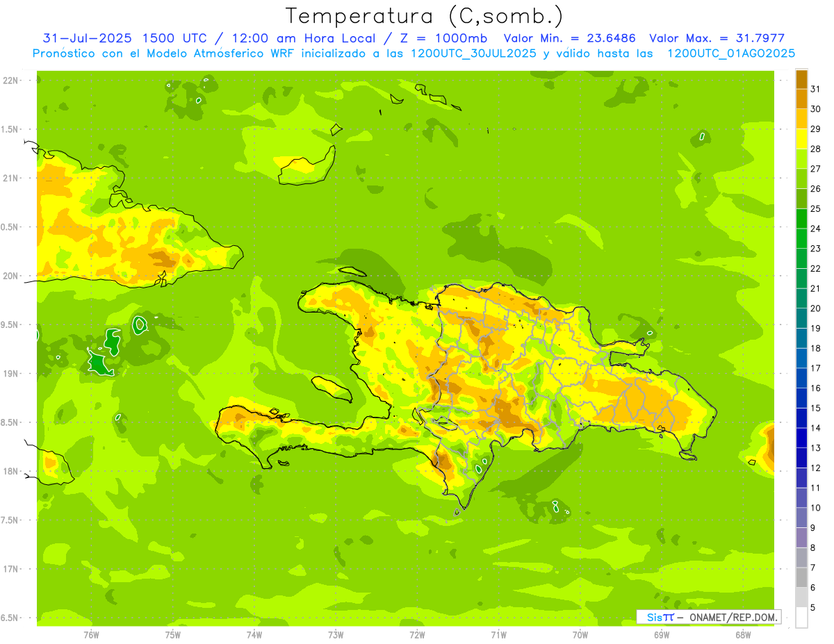The height and width of the screenshot is (644, 834).
Task: Click the purple legend swatch between 8 and 9
Action: (x=801, y=538)
